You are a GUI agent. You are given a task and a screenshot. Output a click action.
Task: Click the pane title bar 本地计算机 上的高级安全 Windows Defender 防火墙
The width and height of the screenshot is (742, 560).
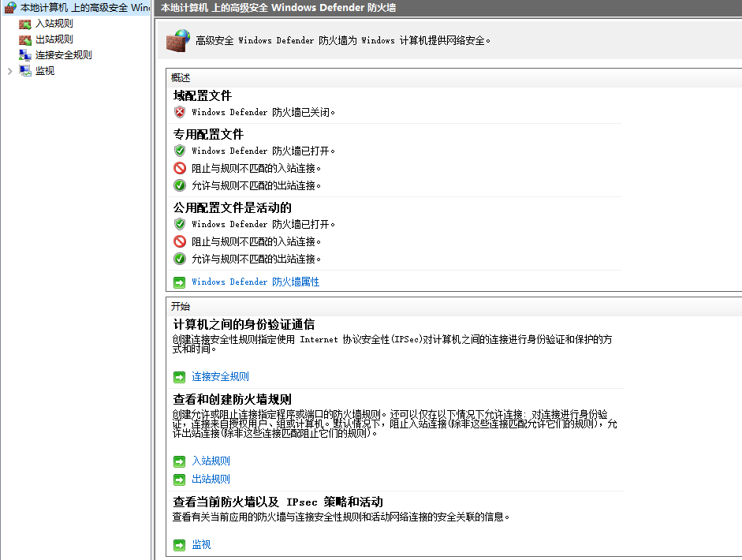point(278,8)
